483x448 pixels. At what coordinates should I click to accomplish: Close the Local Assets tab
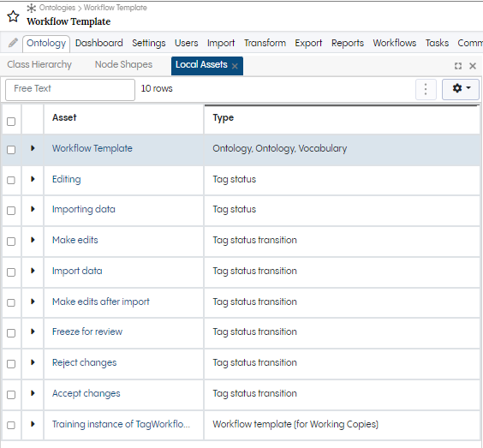point(235,66)
